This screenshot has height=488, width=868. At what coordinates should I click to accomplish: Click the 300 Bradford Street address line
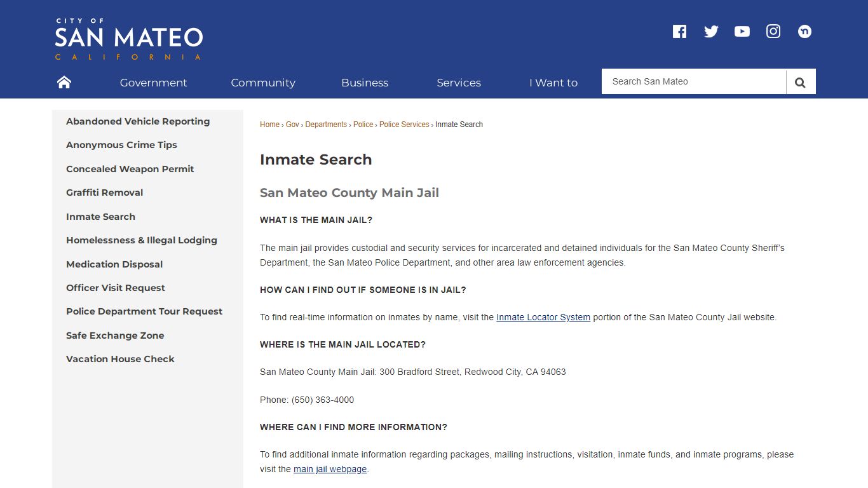pos(412,372)
